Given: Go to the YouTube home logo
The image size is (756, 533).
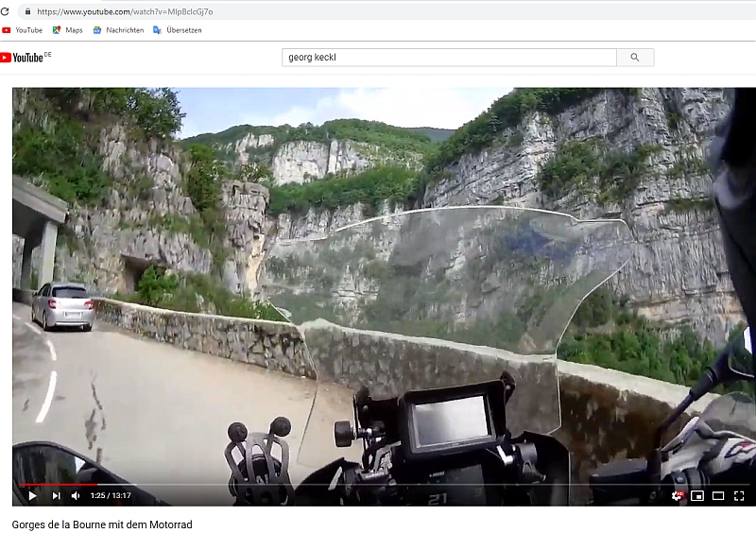Looking at the screenshot, I should (x=25, y=58).
